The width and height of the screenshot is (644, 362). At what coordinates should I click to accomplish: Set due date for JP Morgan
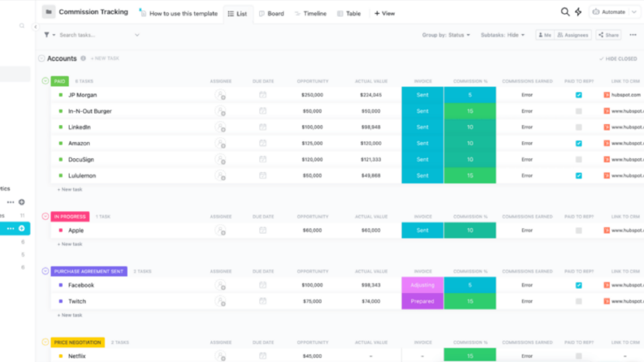pos(263,95)
